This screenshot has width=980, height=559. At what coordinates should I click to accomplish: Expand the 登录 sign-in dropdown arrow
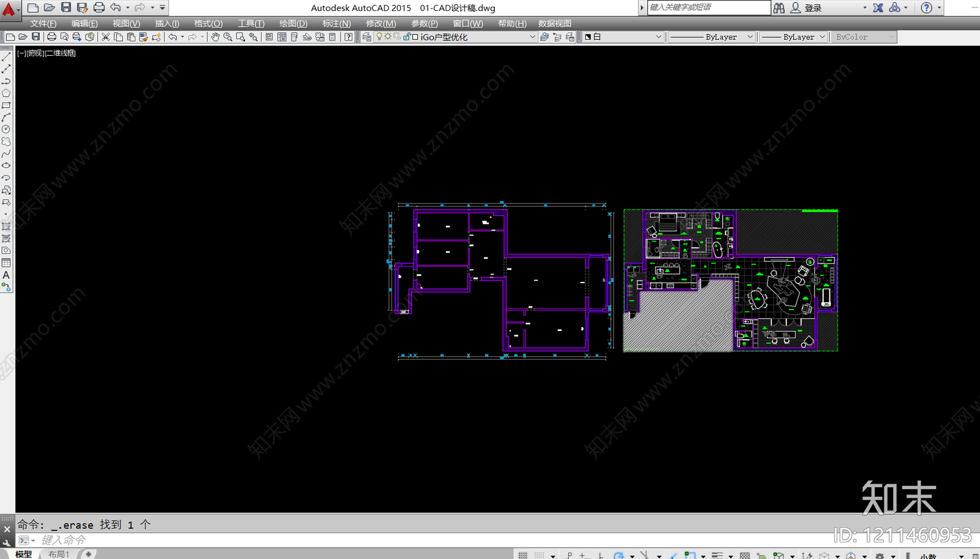click(865, 8)
